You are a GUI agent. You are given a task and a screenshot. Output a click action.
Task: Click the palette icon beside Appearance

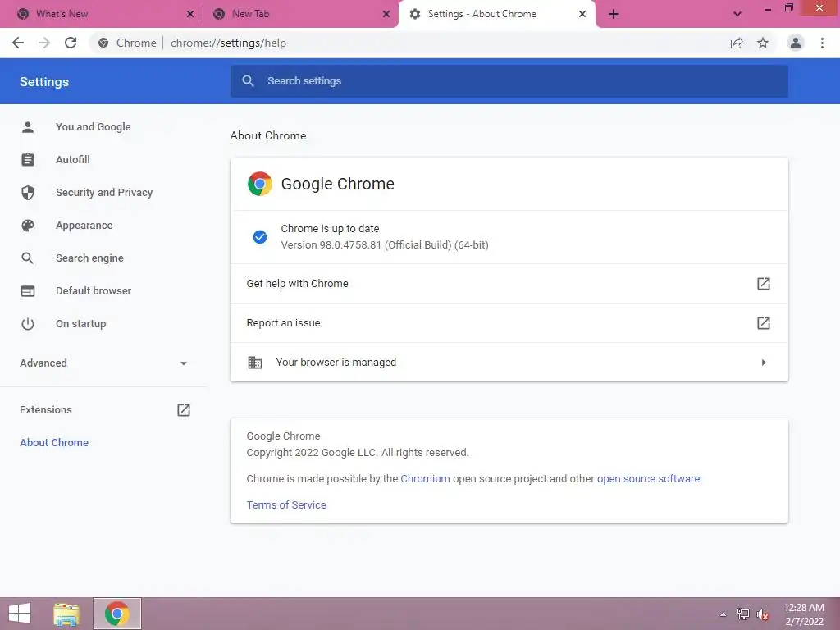(28, 226)
